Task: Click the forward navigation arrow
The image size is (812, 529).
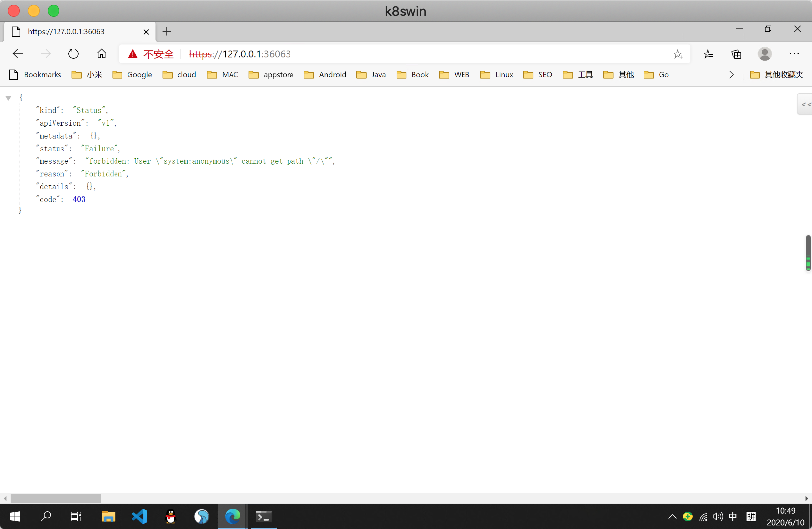Action: click(x=46, y=54)
